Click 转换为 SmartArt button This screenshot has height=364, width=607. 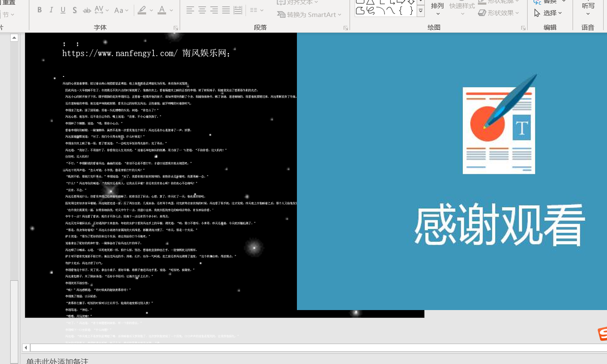pos(309,14)
